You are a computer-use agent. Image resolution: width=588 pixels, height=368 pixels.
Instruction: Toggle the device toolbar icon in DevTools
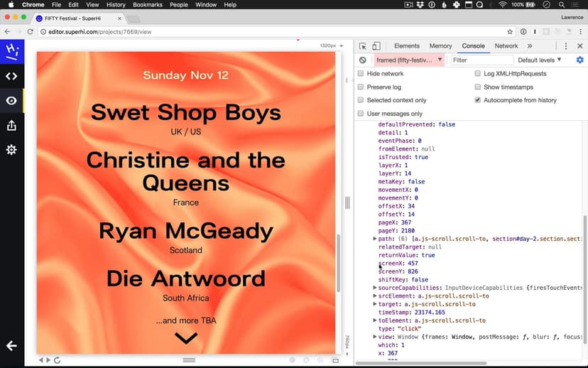(x=377, y=46)
